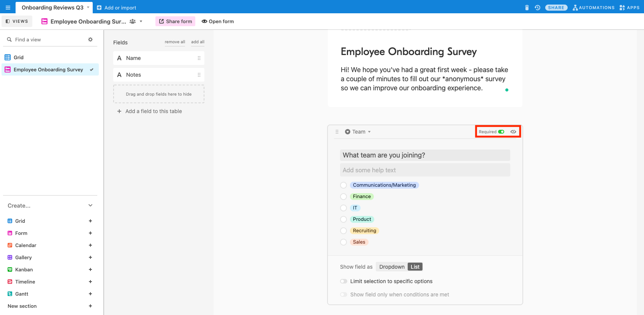Image resolution: width=644 pixels, height=315 pixels.
Task: Click Add or import
Action: 116,8
